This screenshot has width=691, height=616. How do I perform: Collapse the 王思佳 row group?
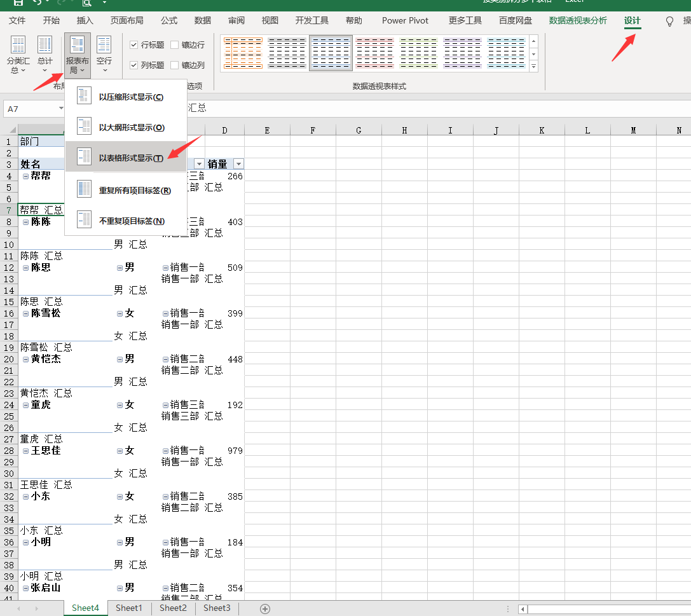(25, 451)
